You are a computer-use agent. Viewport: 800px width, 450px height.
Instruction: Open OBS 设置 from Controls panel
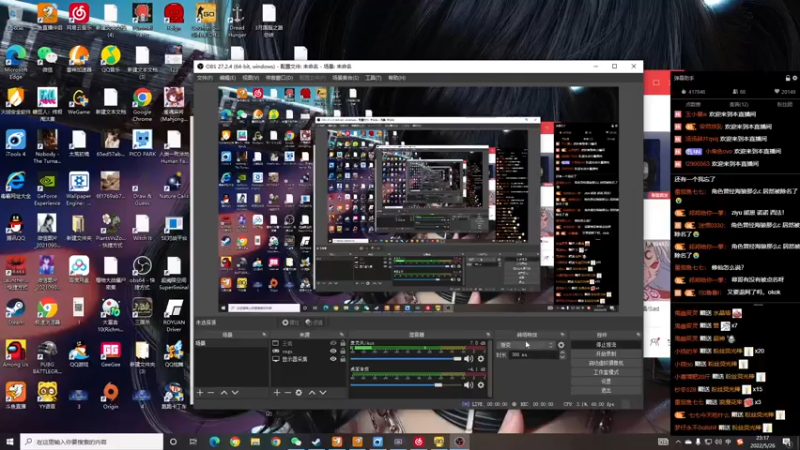(x=606, y=381)
